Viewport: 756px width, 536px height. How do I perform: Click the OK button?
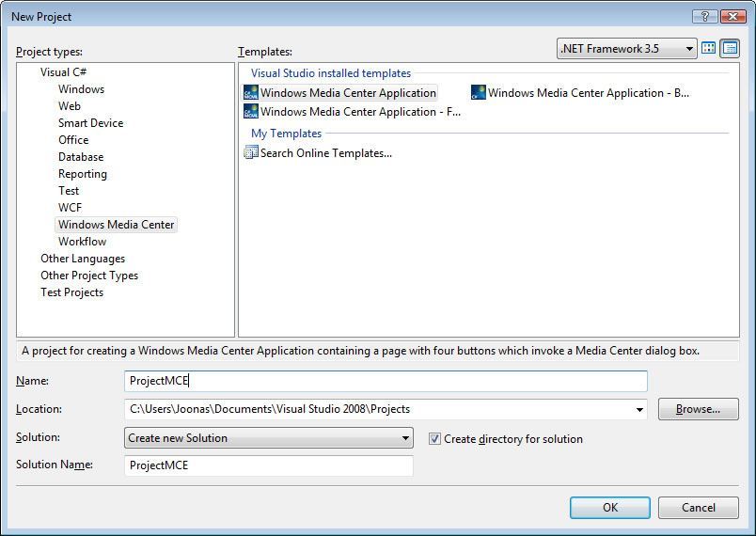610,508
